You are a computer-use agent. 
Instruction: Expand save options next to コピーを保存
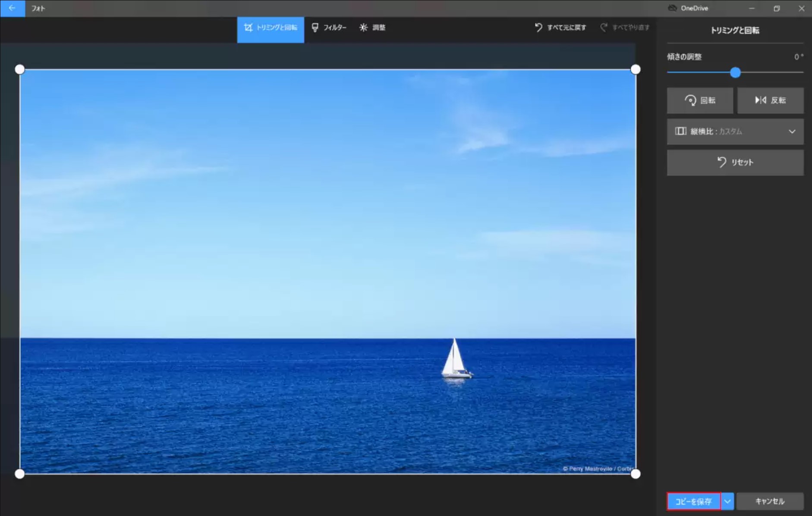tap(728, 501)
